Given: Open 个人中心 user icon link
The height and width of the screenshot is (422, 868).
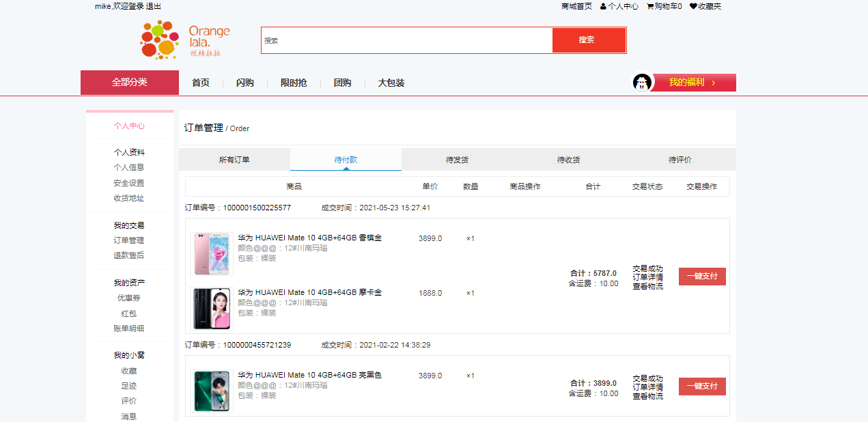Looking at the screenshot, I should 619,6.
